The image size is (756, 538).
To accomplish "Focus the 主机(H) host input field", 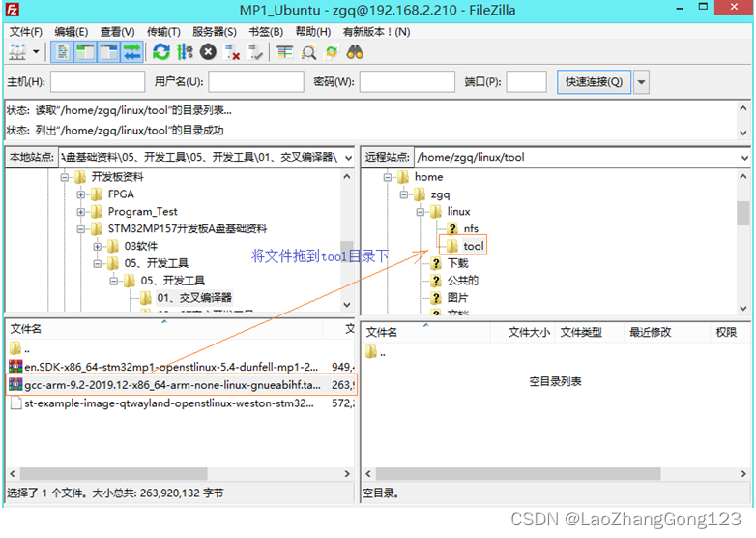I will (x=98, y=81).
